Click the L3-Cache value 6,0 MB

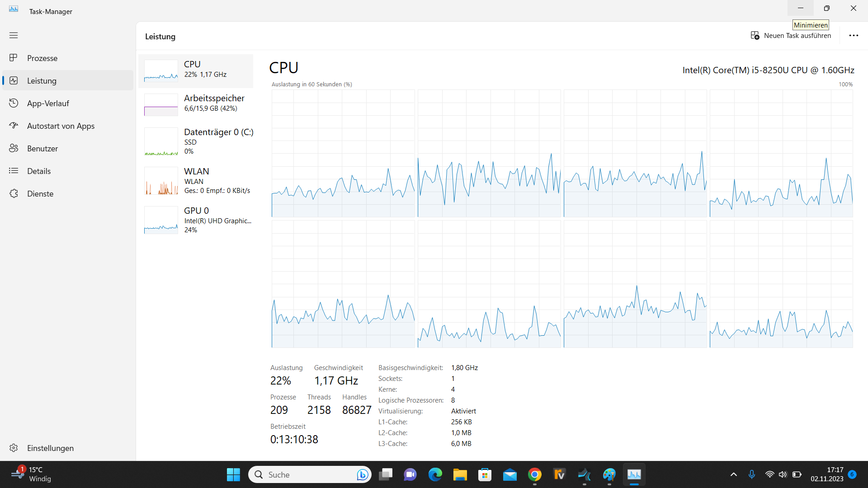coord(461,444)
